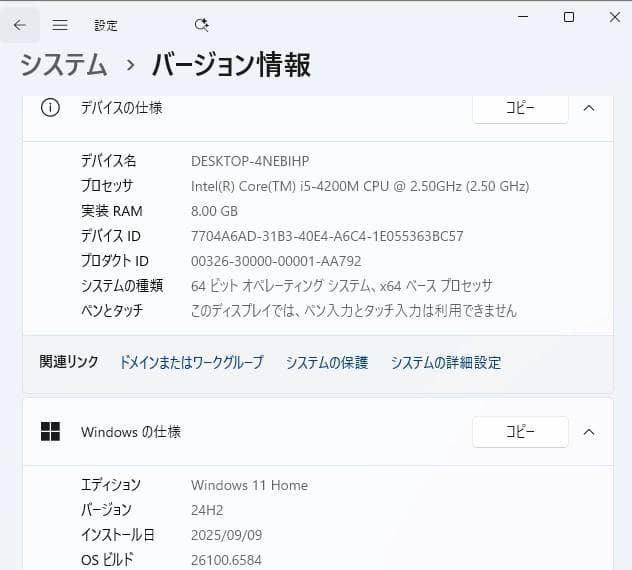Select the device ID 7704A6AD-31B3-40E4-A6C4-1E055363BC57
This screenshot has width=632, height=570.
pos(327,236)
